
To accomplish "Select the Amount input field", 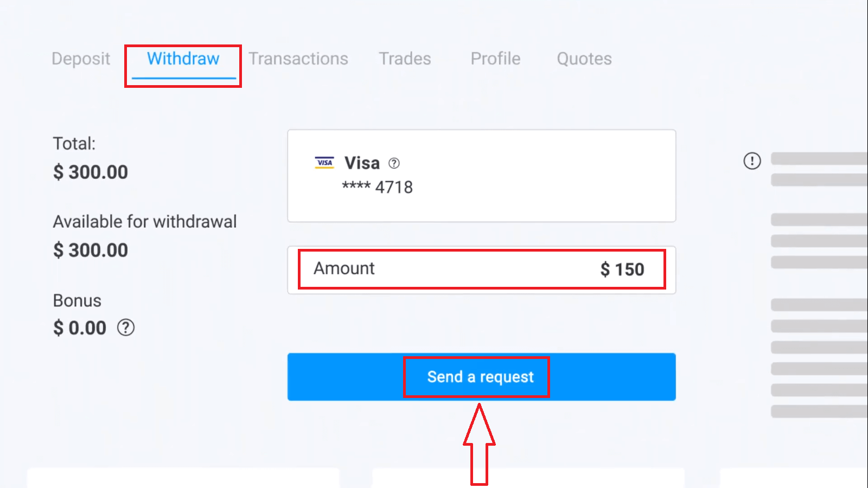I will click(481, 269).
